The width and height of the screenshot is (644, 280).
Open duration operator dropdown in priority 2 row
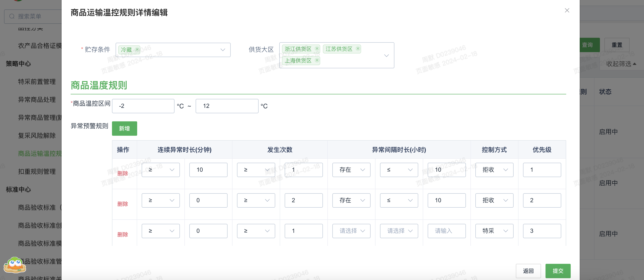coord(161,200)
